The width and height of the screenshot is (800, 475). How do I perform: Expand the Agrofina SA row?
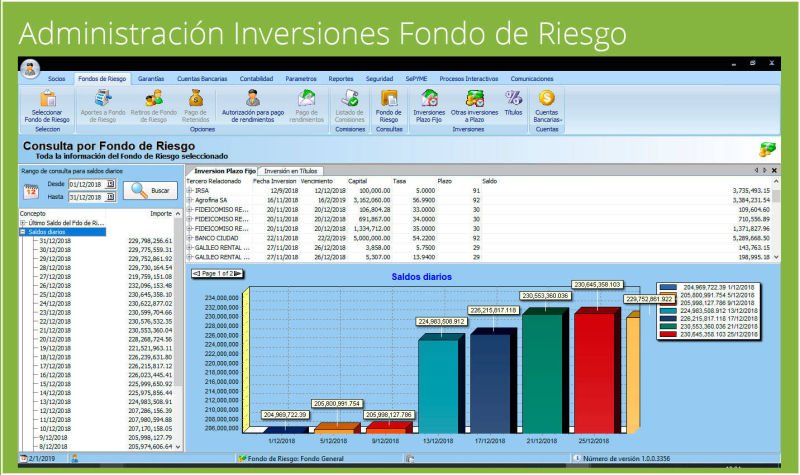(190, 200)
